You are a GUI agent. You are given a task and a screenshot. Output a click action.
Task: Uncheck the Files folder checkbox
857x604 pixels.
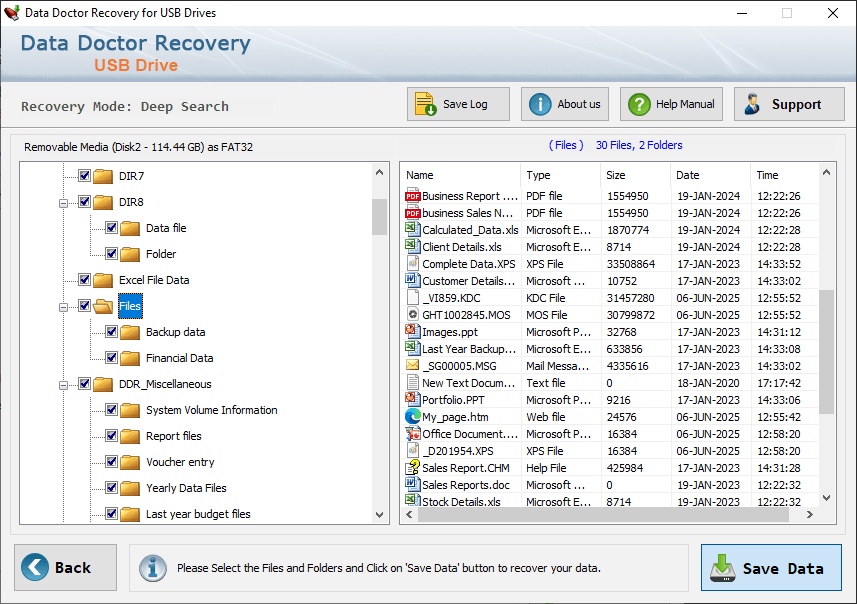[x=84, y=306]
